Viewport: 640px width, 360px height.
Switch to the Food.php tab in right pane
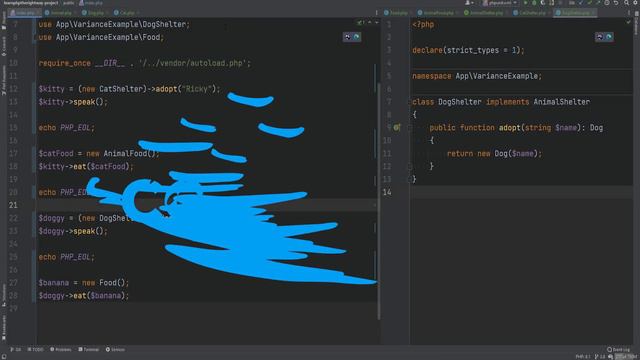tap(398, 13)
